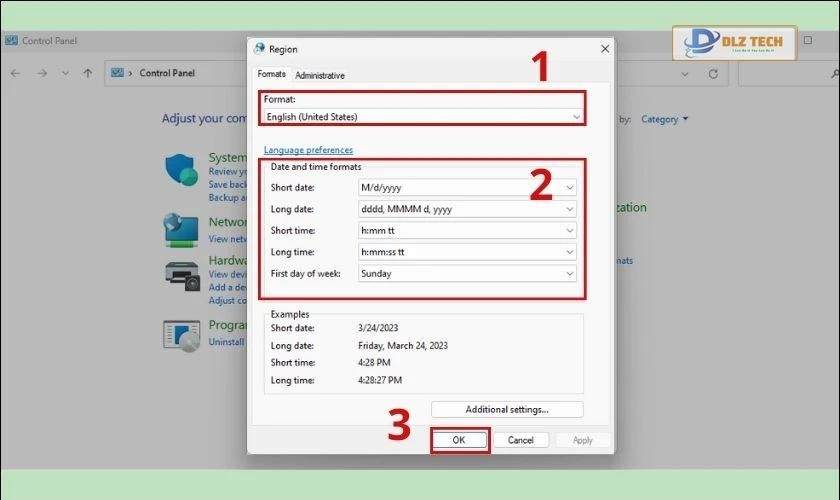Open the Hardware and Sound printer icon
This screenshot has width=840, height=500.
click(x=181, y=274)
